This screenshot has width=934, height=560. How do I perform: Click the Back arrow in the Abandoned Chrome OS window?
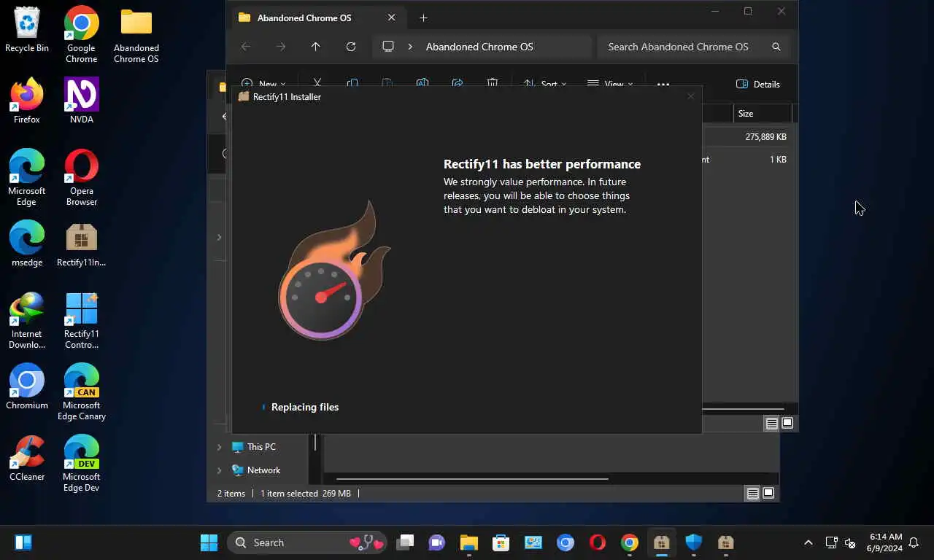coord(246,47)
